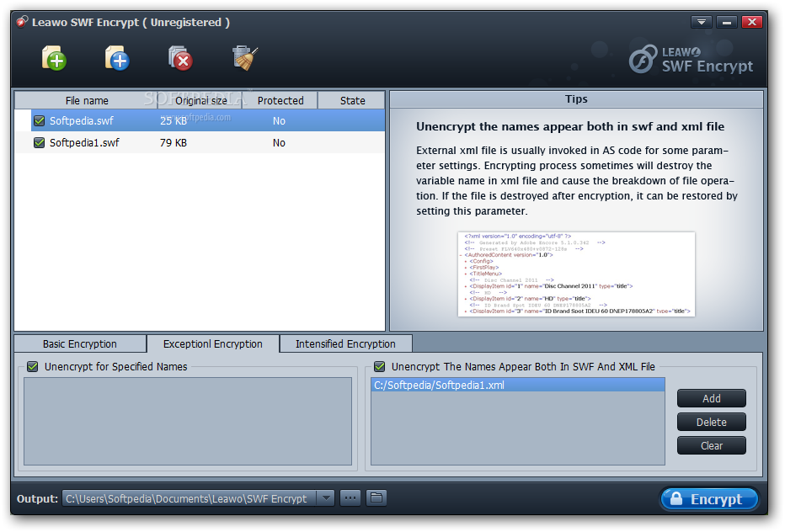
Task: Click the Leawo SWF Encrypt logo
Action: [691, 60]
